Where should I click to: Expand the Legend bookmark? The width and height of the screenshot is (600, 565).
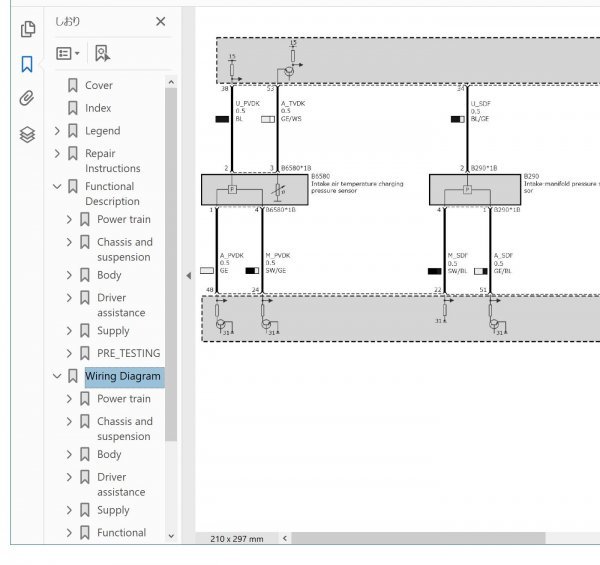pyautogui.click(x=57, y=131)
